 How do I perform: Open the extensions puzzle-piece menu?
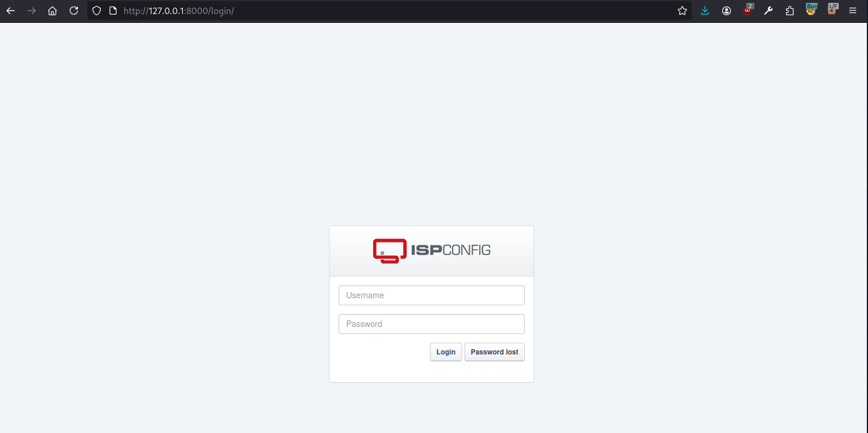790,11
